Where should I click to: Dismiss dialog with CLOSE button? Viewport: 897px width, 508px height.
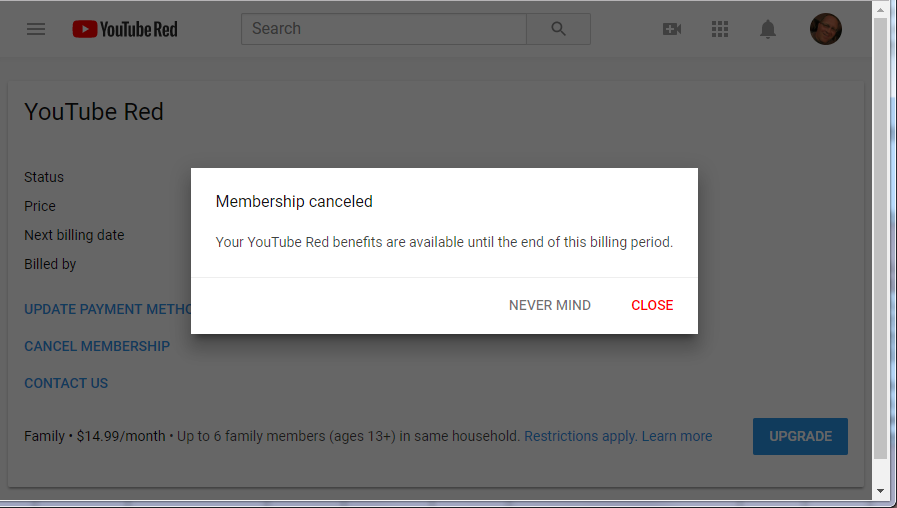click(x=652, y=305)
